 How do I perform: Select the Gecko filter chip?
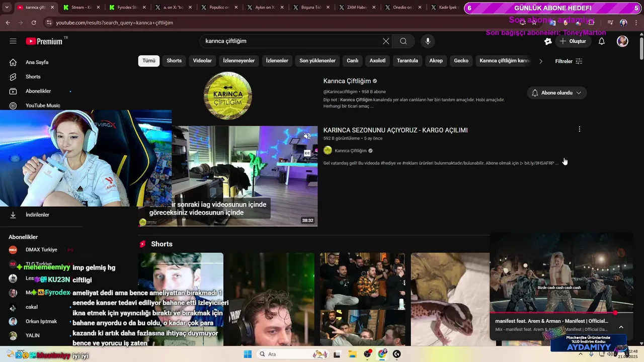coord(461,61)
